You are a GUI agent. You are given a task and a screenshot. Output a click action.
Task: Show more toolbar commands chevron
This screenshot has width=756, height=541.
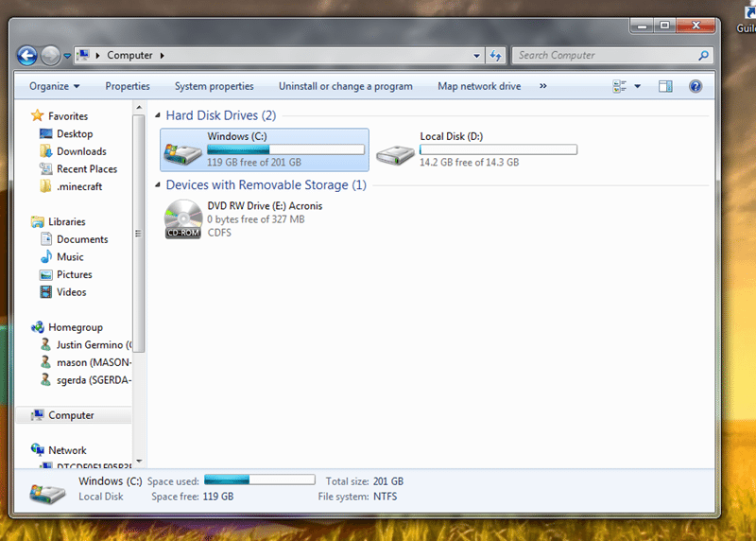click(x=542, y=86)
